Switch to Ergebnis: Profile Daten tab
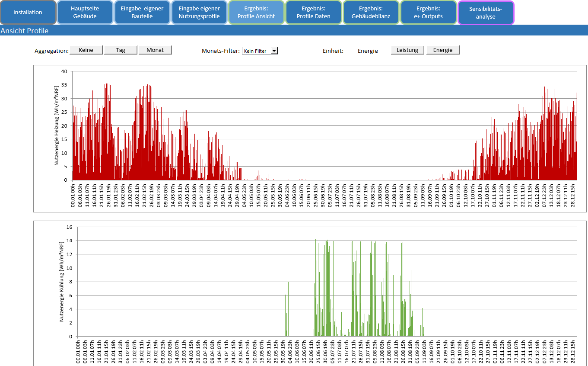Screen dimensions: 588x366 click(314, 13)
